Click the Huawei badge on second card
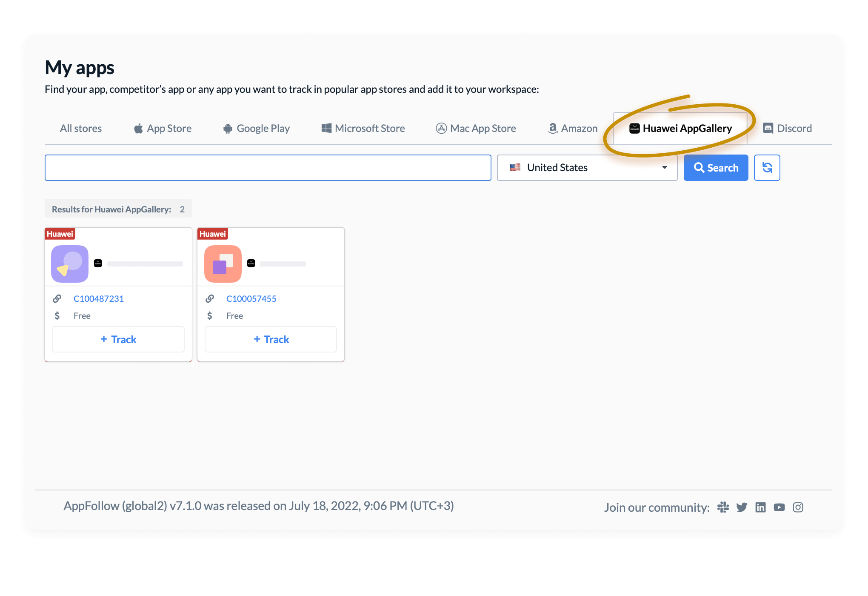 tap(213, 234)
